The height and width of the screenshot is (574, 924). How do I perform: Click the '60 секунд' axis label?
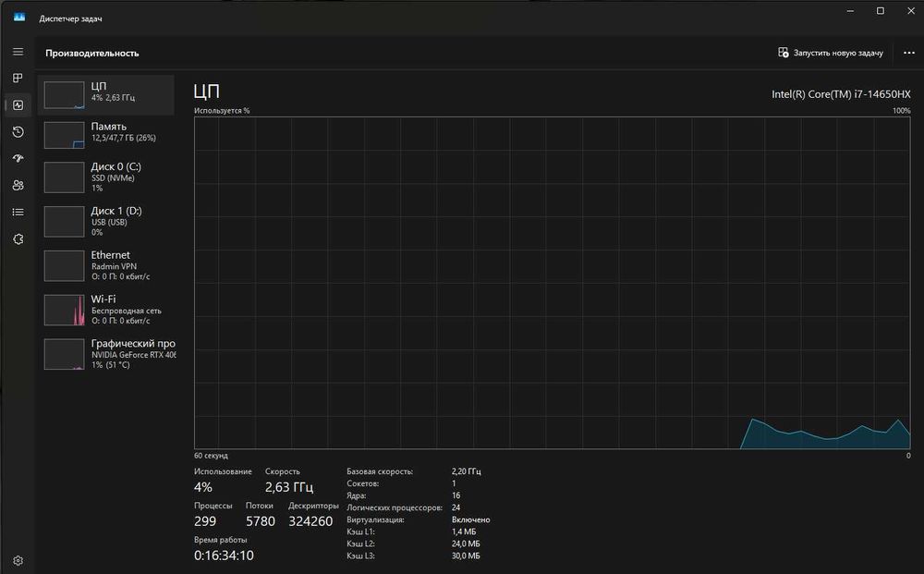click(211, 456)
